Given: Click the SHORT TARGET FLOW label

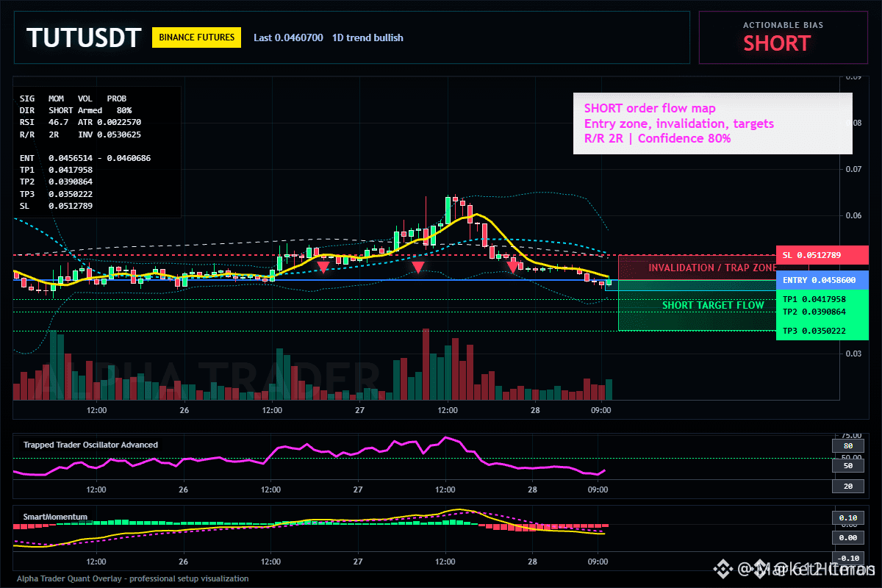Looking at the screenshot, I should [713, 305].
